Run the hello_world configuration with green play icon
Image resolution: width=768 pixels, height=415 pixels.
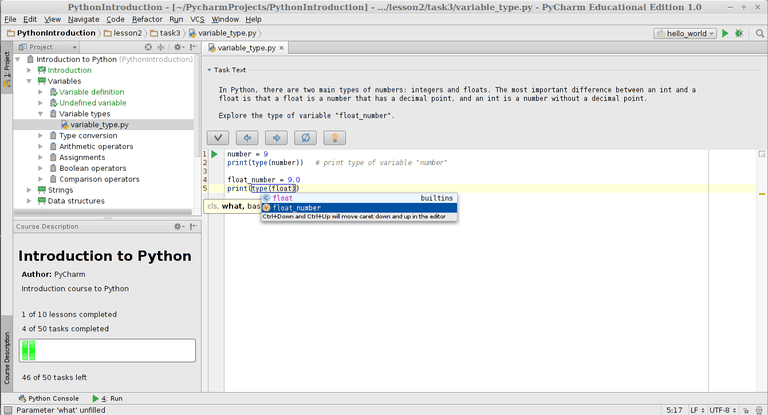coord(725,33)
